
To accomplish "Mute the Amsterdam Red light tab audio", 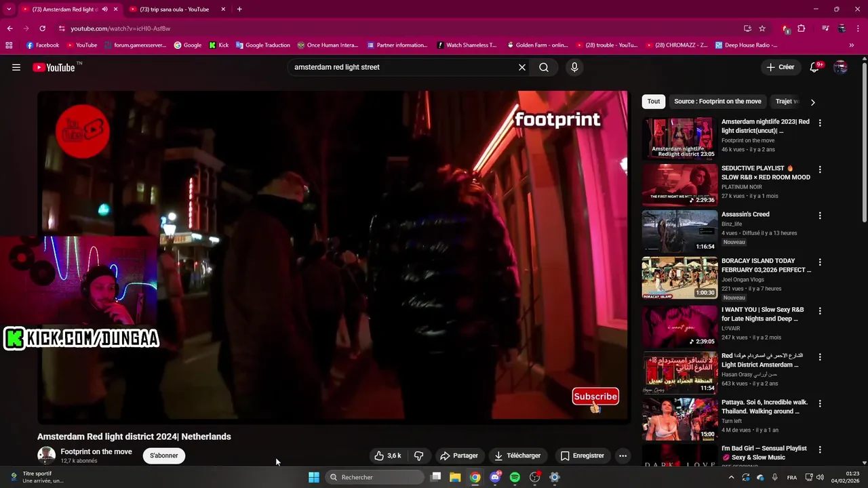I will tap(104, 9).
